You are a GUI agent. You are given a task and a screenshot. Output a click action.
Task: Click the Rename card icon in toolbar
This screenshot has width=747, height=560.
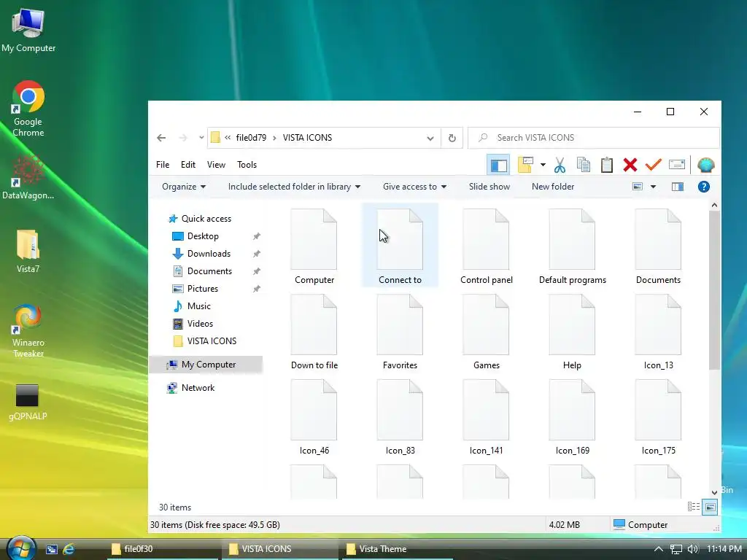[x=676, y=166]
